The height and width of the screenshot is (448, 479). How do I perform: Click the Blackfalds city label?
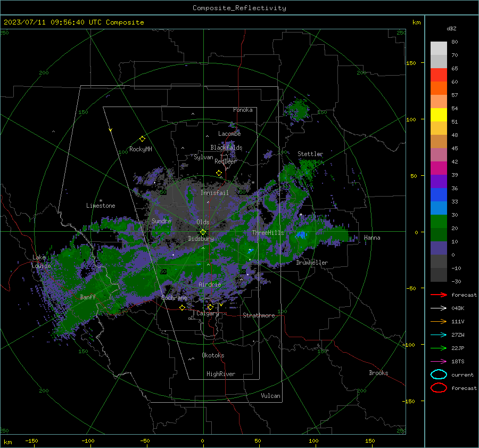[x=226, y=148]
